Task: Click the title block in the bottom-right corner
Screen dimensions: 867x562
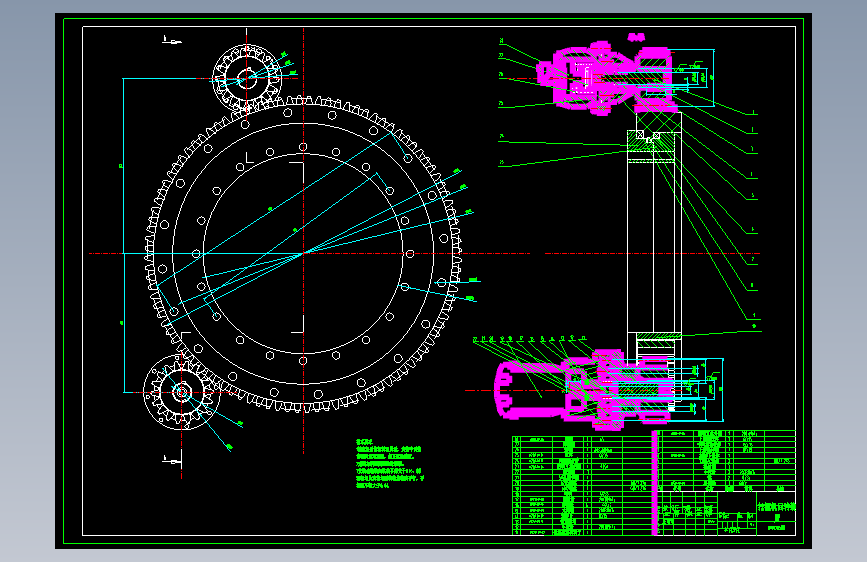Action: 726,513
